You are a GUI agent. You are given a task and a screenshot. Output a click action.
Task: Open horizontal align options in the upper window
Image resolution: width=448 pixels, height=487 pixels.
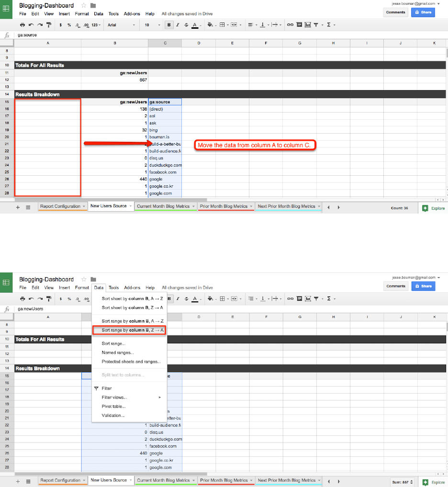[250, 25]
